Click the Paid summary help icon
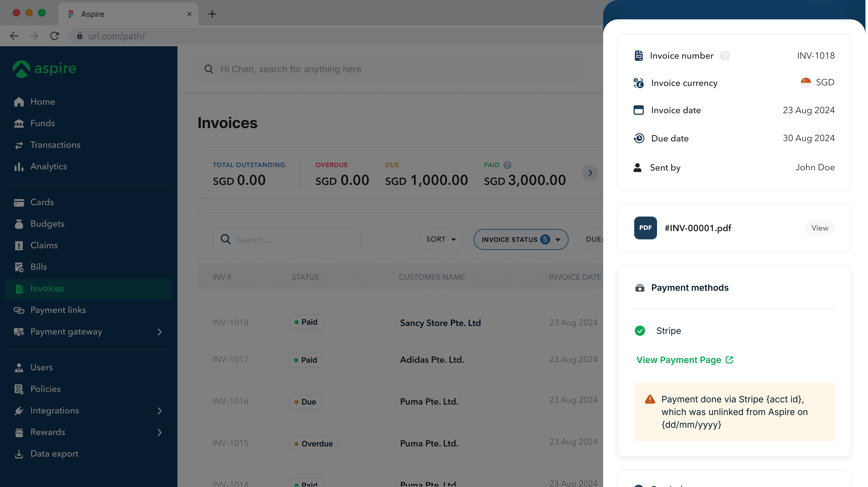 pos(507,165)
